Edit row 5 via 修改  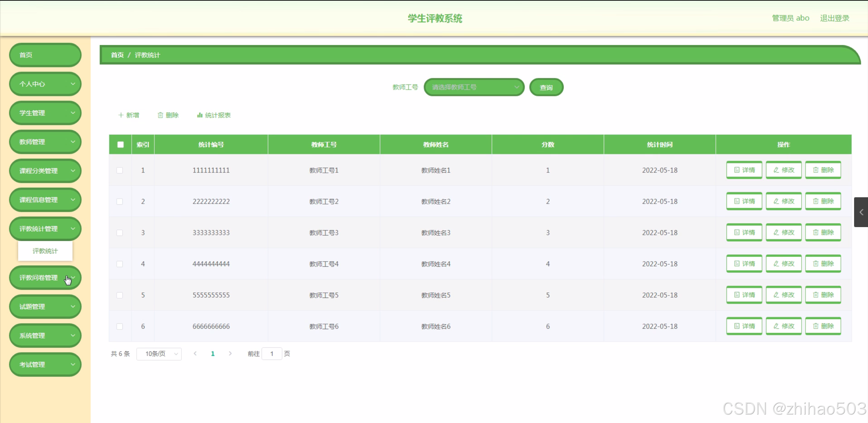click(x=784, y=295)
